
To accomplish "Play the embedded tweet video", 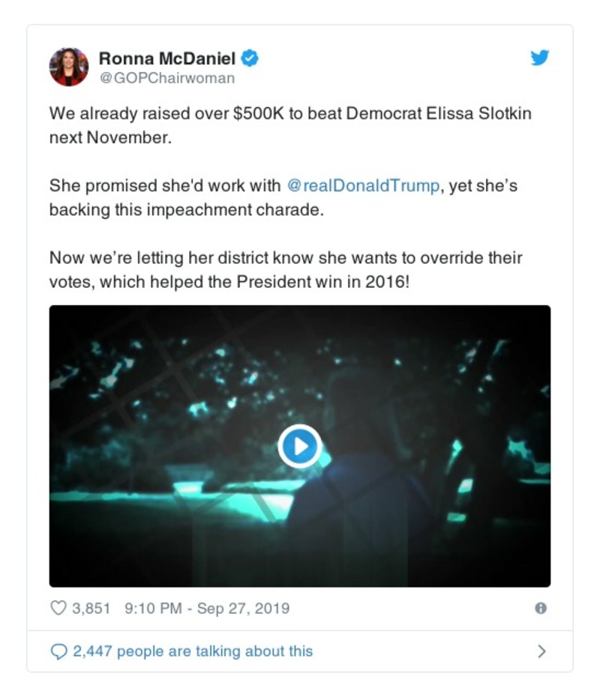I will (299, 446).
